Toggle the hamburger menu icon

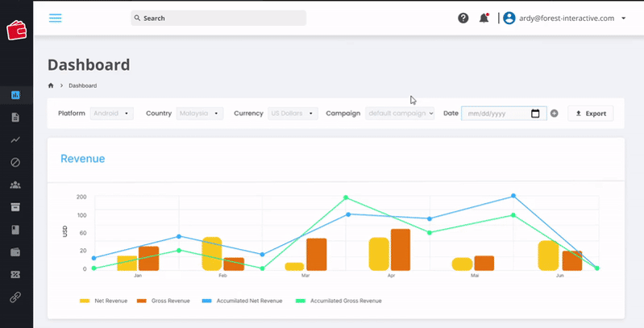tap(56, 18)
